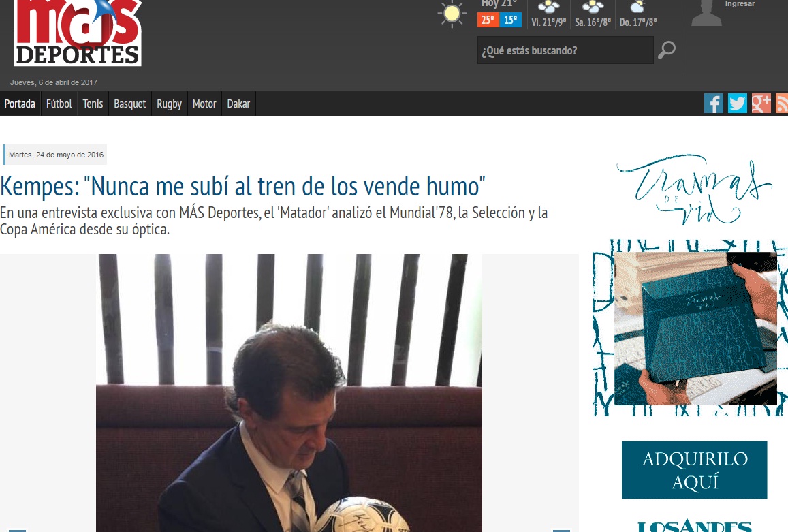Open the Twitter social icon

[x=737, y=104]
